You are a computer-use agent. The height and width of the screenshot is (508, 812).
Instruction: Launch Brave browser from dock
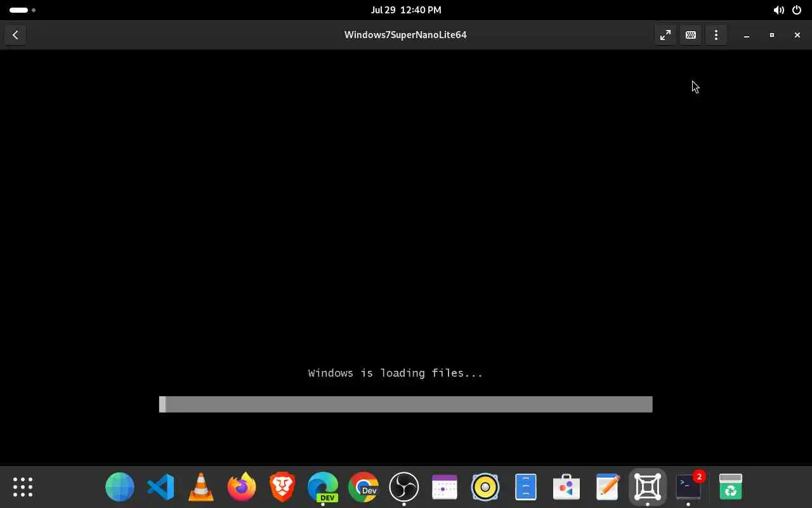click(x=282, y=487)
